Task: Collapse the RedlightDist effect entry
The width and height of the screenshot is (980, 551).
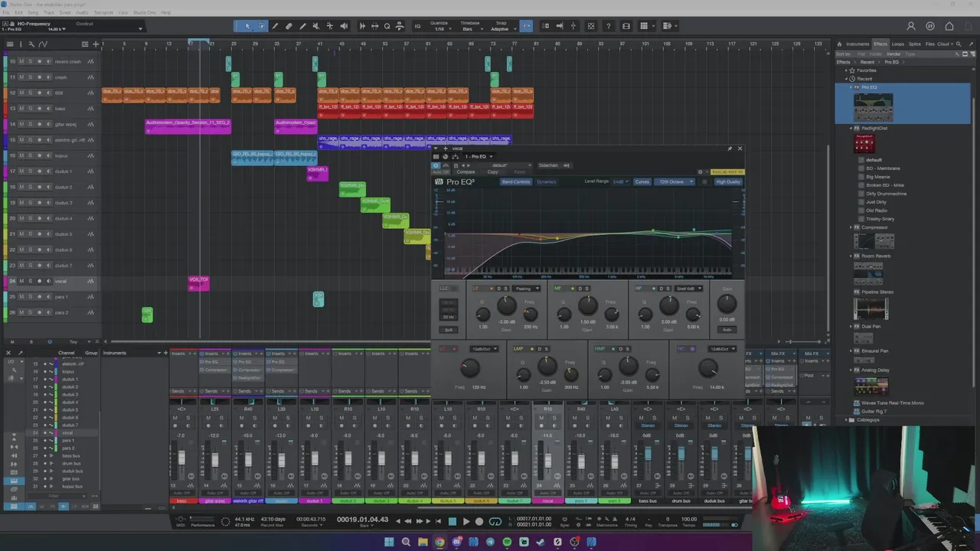Action: [x=852, y=129]
